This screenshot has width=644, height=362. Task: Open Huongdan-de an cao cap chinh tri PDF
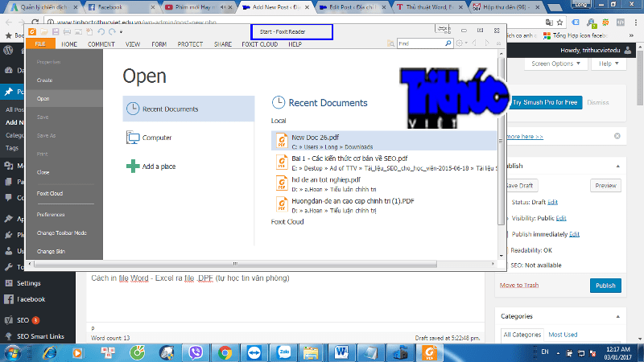tap(384, 205)
